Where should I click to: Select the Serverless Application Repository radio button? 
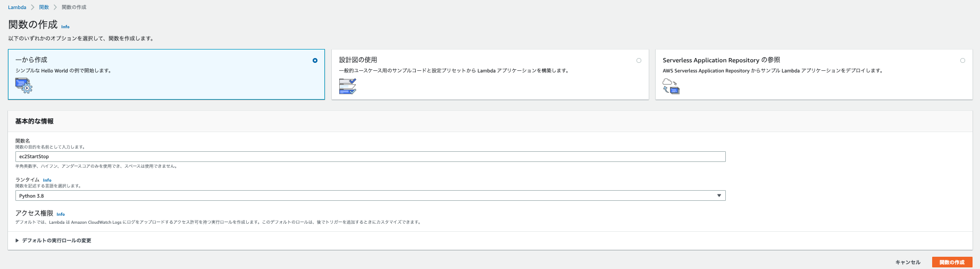tap(962, 61)
